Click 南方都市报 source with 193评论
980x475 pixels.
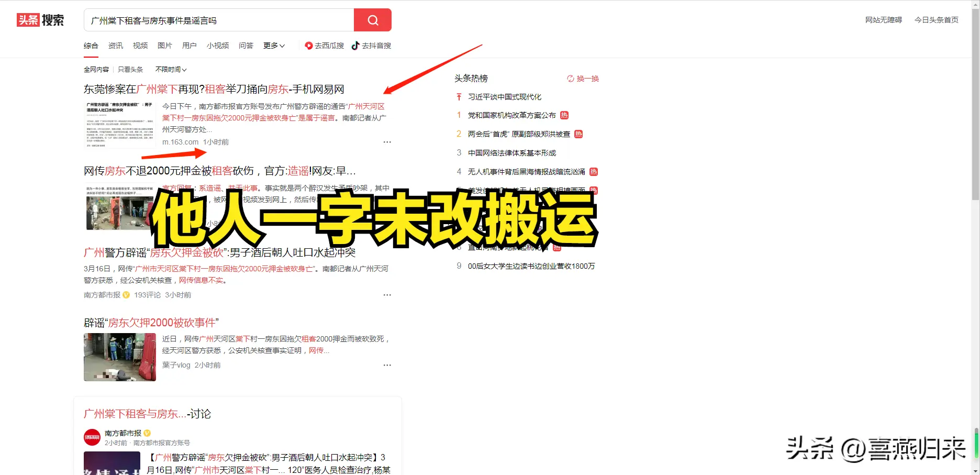(102, 295)
